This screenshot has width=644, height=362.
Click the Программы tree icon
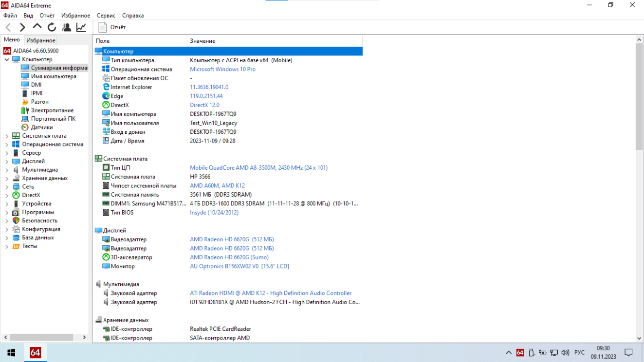point(16,212)
